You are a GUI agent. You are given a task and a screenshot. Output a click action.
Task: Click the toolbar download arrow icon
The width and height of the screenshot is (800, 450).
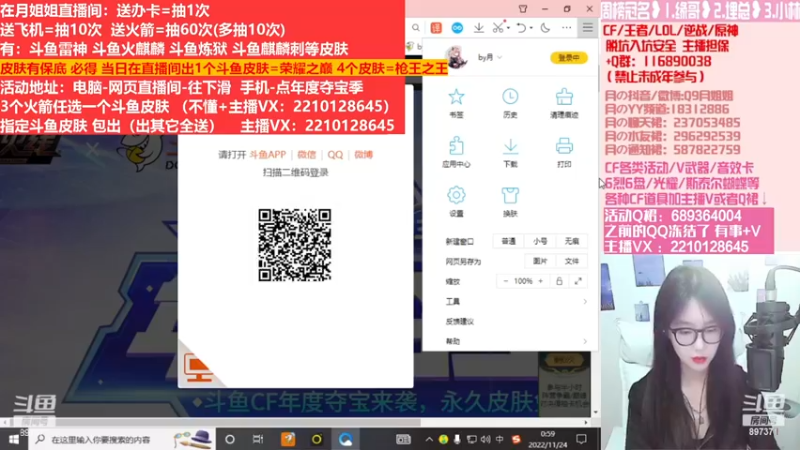(479, 28)
